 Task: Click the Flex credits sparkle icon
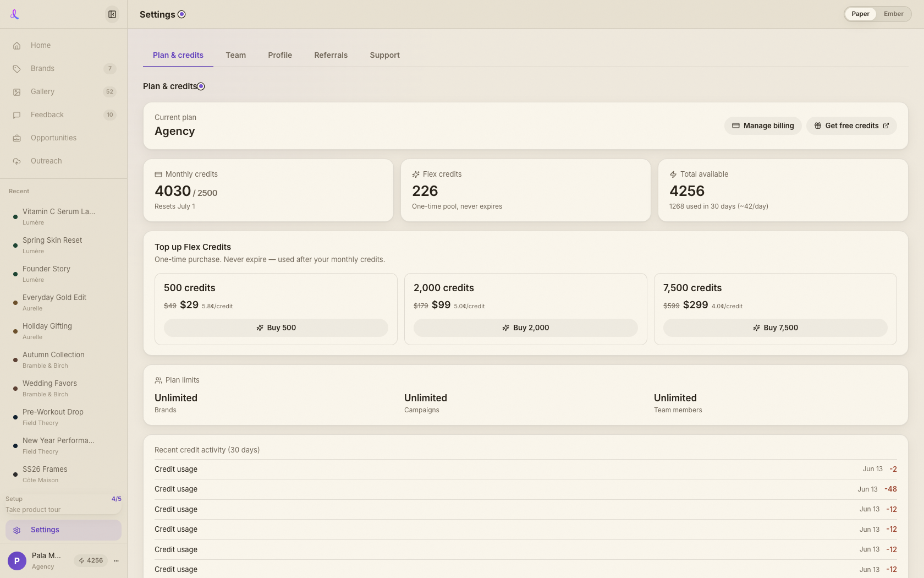click(x=416, y=175)
